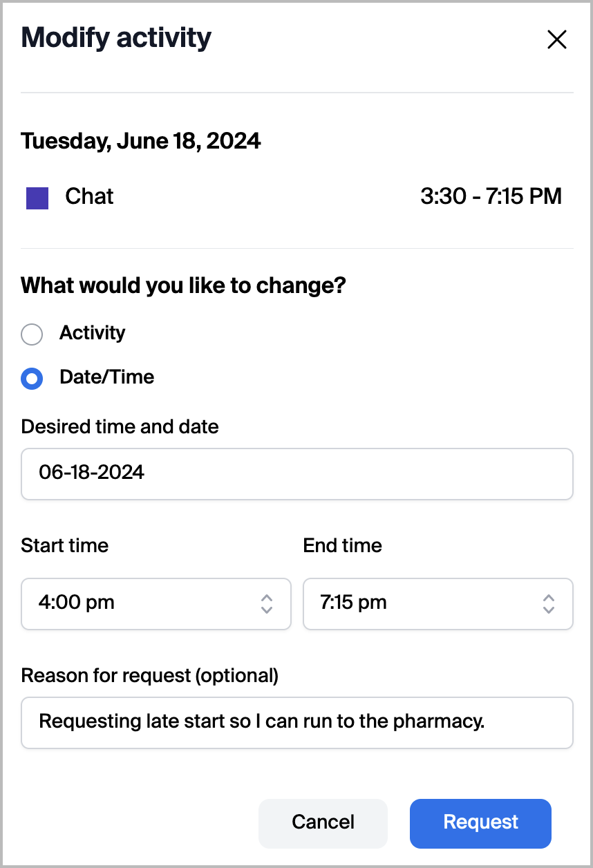Screen dimensions: 593x868
Task: Click the "Start time" field label
Action: (x=65, y=545)
